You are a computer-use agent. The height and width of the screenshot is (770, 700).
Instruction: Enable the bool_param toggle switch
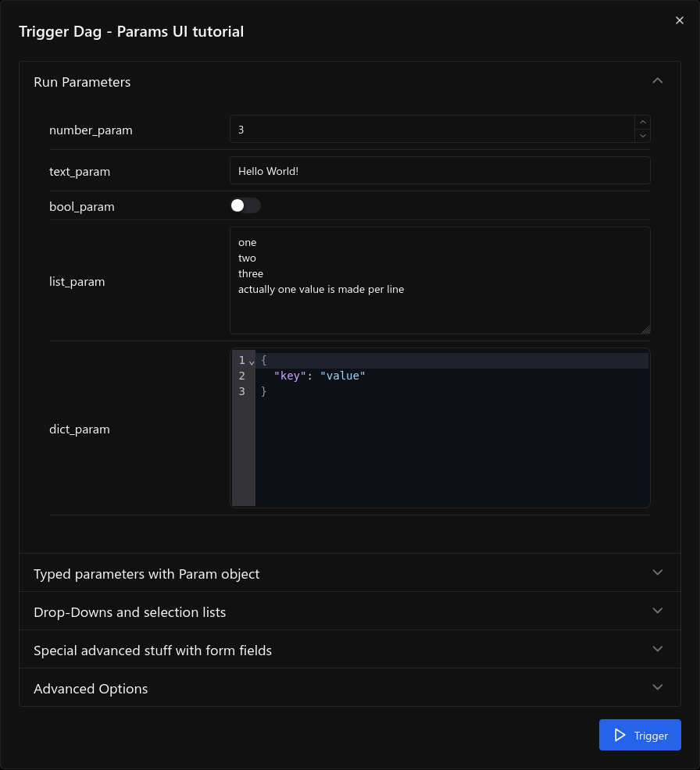pos(245,205)
